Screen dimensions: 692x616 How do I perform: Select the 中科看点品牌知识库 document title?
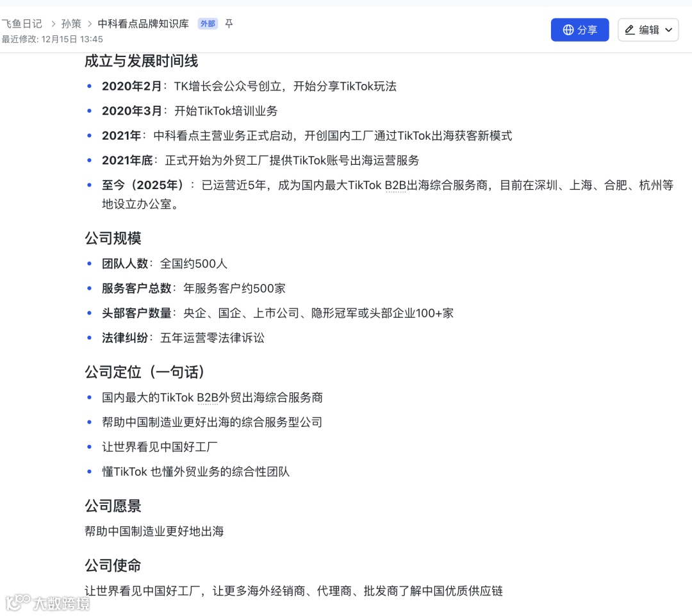(143, 24)
